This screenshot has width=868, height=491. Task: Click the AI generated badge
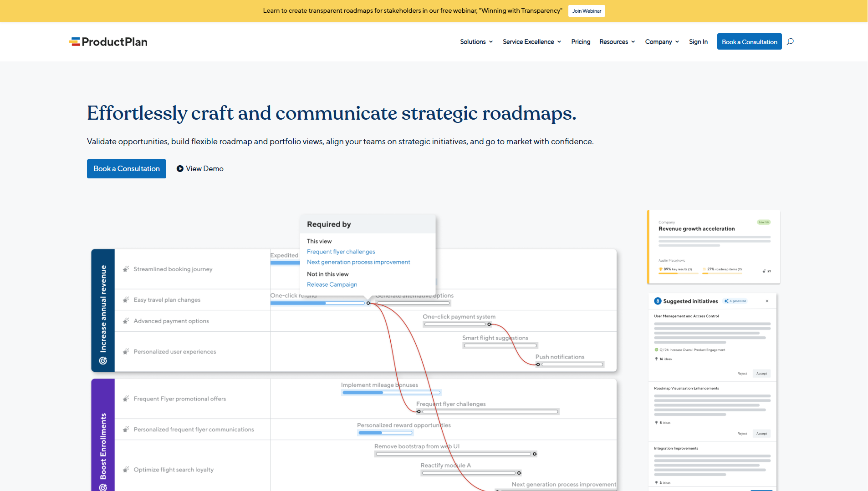(x=735, y=301)
